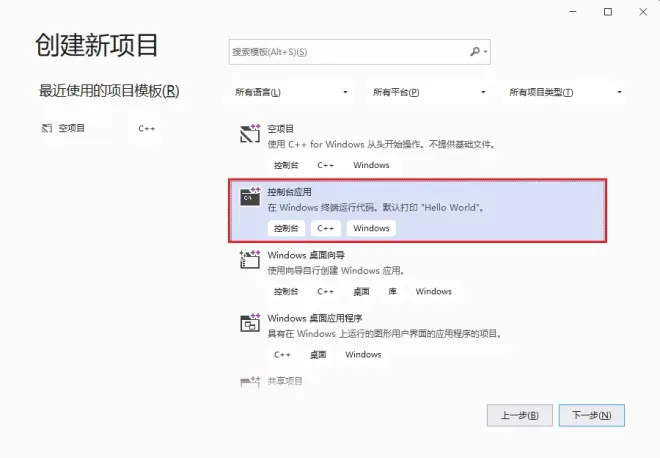Select the Windows 桌面应用程序 template title
Image resolution: width=660 pixels, height=458 pixels.
tap(315, 318)
